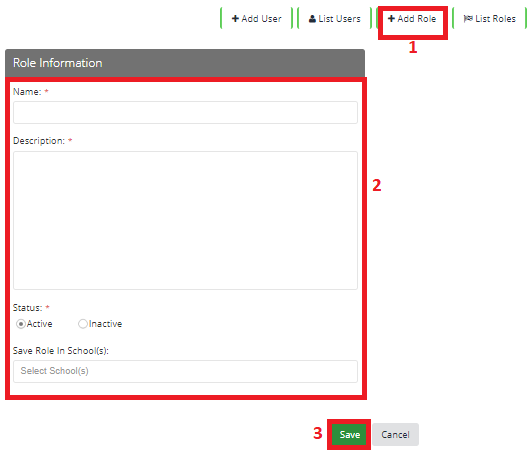Focus the Name input field
This screenshot has height=451, width=531.
coord(185,112)
